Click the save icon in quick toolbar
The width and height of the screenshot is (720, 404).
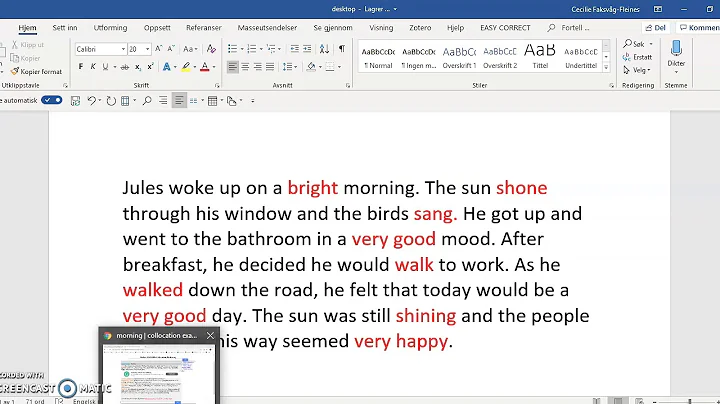click(x=75, y=101)
